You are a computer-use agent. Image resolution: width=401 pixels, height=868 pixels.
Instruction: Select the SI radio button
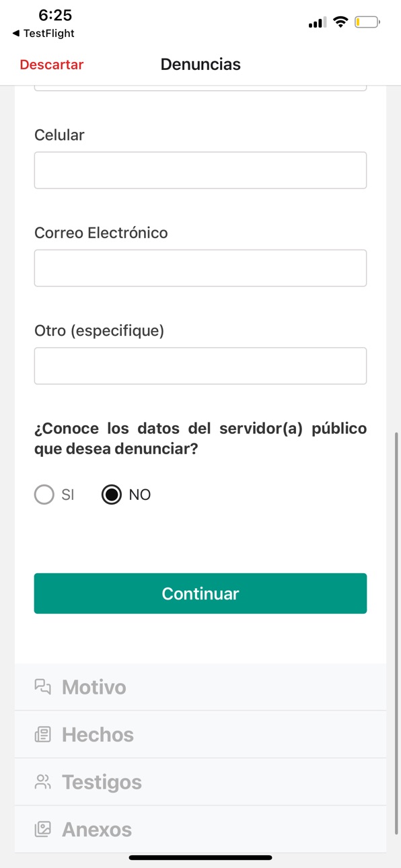click(x=44, y=495)
